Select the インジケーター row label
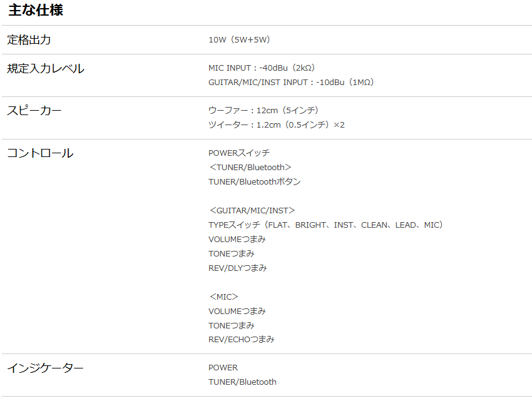The height and width of the screenshot is (401, 532). pyautogui.click(x=45, y=368)
